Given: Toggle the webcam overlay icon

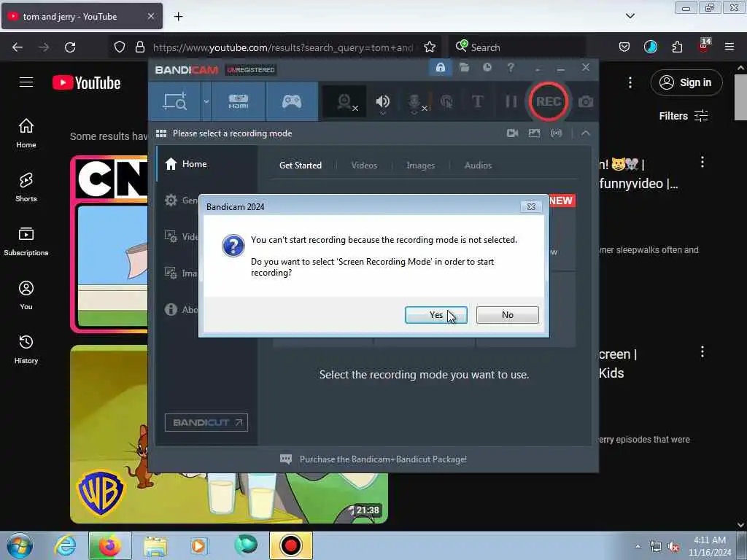Looking at the screenshot, I should click(345, 101).
